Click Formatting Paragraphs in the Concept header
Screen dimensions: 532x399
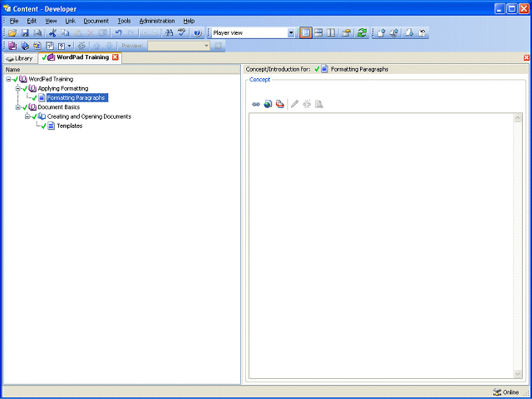[x=360, y=69]
